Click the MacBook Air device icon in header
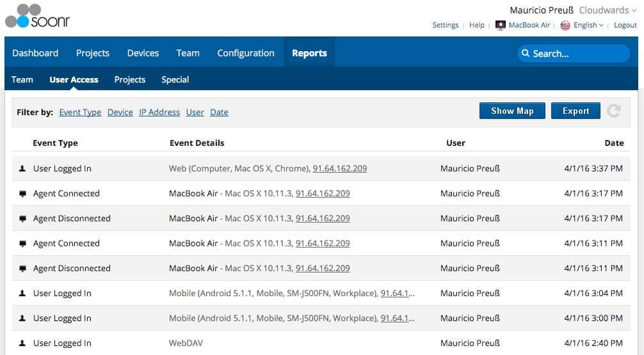Screen dimensions: 644x355 [x=500, y=26]
